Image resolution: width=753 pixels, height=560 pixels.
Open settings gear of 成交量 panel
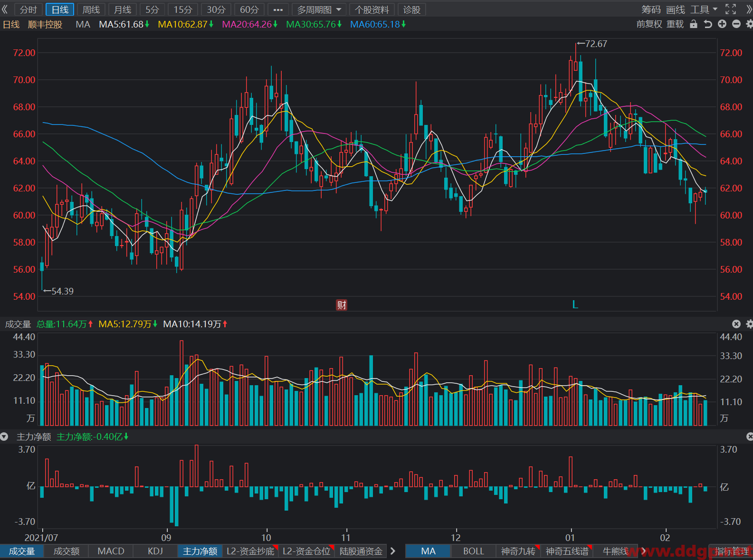point(749,324)
